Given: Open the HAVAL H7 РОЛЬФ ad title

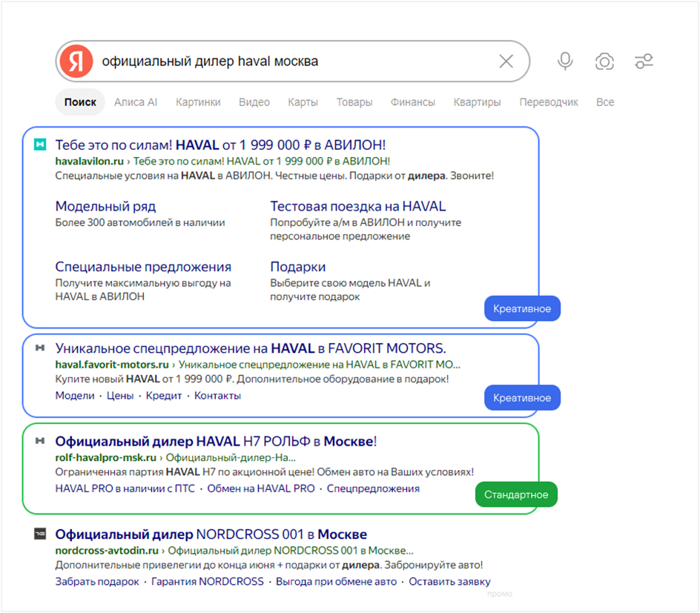Looking at the screenshot, I should pos(216,441).
